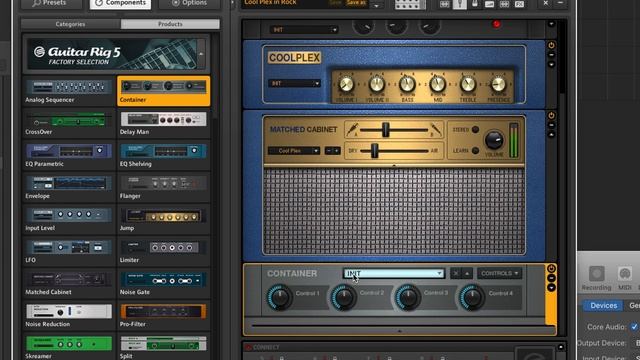Choose the Pro-Filter component

point(163,316)
